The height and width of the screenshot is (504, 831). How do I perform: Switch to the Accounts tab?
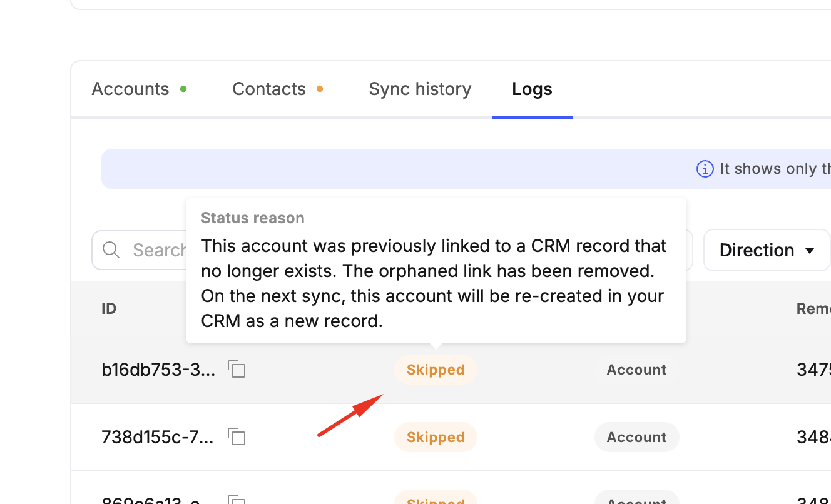130,89
